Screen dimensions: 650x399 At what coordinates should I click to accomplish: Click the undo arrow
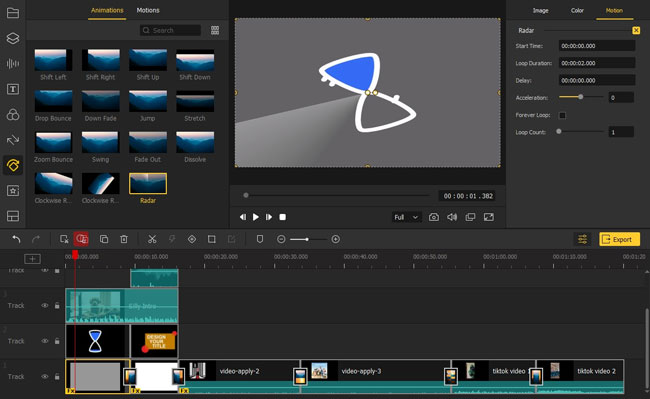click(16, 239)
